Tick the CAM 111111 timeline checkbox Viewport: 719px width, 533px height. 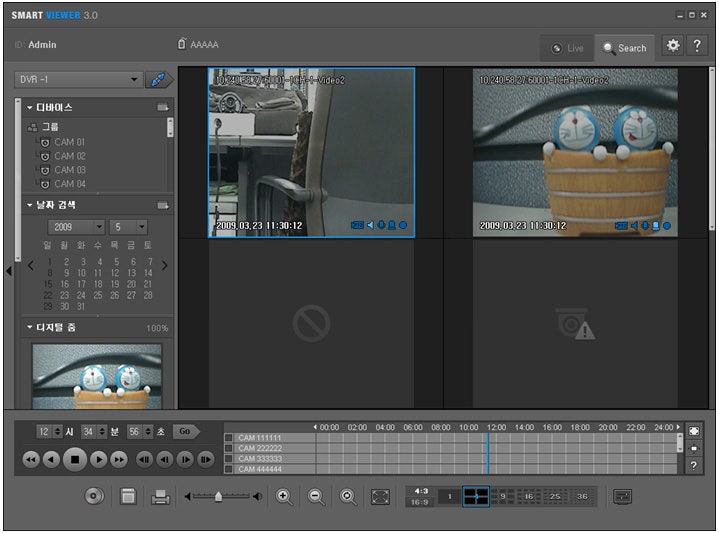click(229, 438)
